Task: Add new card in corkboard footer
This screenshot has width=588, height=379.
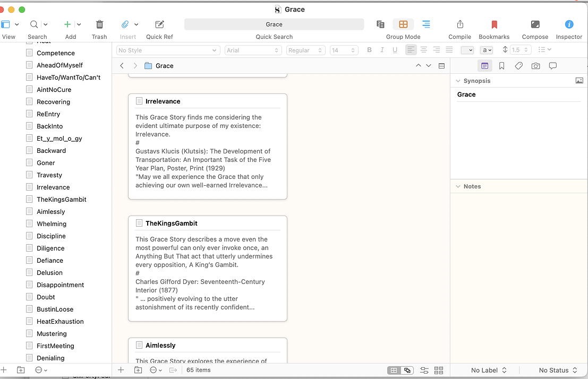Action: (121, 370)
